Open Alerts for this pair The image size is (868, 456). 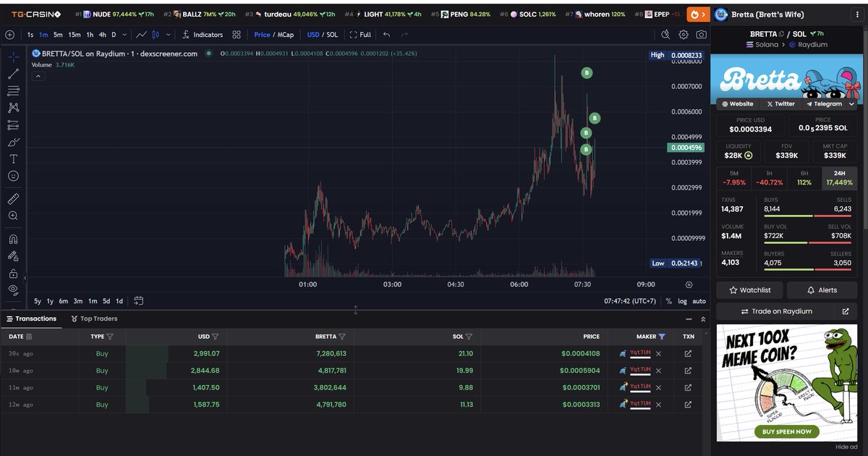[822, 290]
